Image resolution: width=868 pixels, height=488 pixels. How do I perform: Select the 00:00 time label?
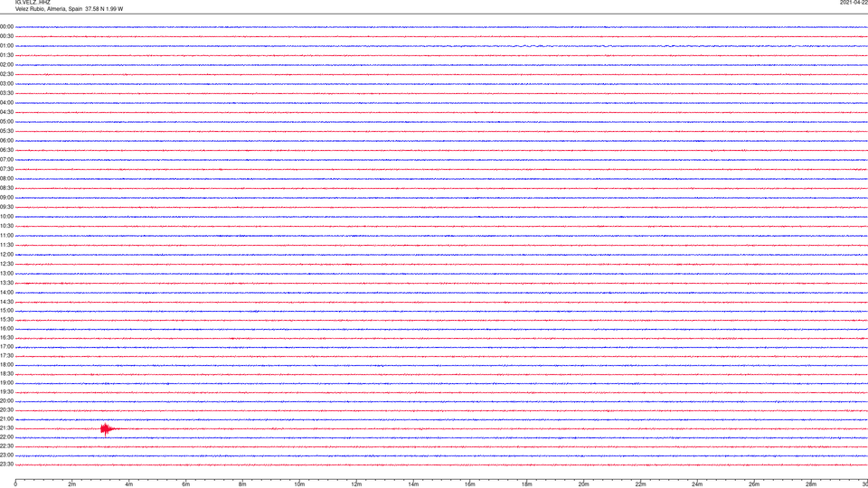(6, 26)
